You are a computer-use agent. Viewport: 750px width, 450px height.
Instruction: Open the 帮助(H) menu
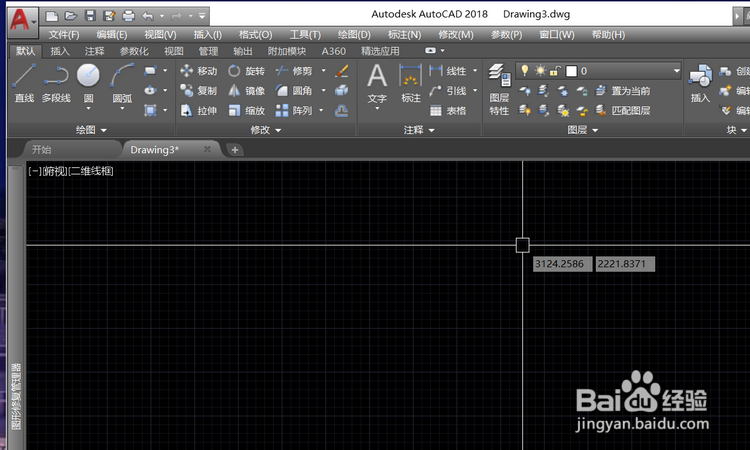(x=608, y=35)
